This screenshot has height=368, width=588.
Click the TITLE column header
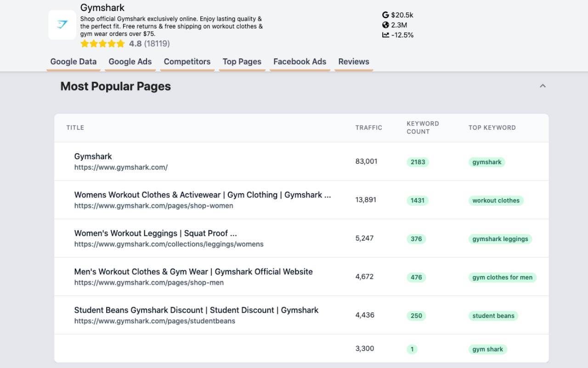click(75, 127)
